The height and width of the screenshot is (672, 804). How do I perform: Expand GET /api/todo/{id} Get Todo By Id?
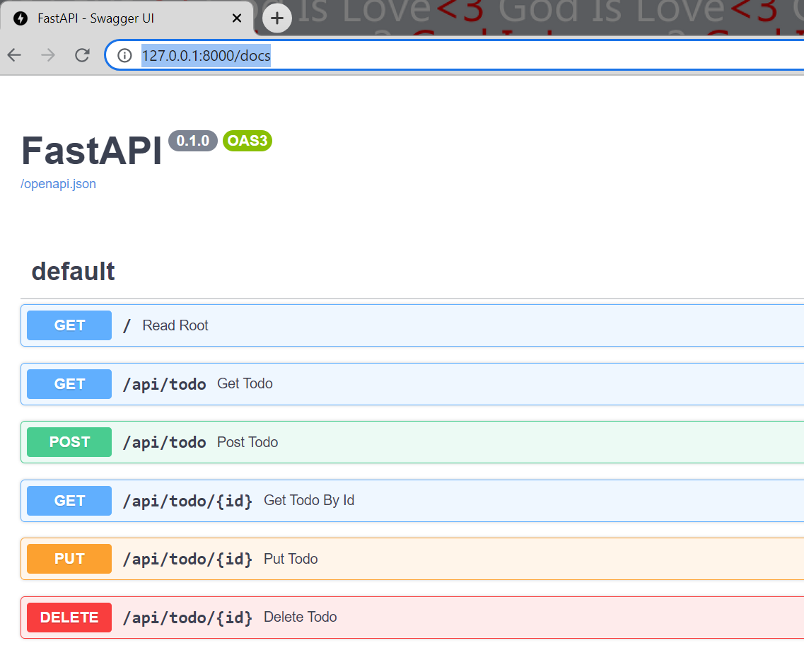412,501
